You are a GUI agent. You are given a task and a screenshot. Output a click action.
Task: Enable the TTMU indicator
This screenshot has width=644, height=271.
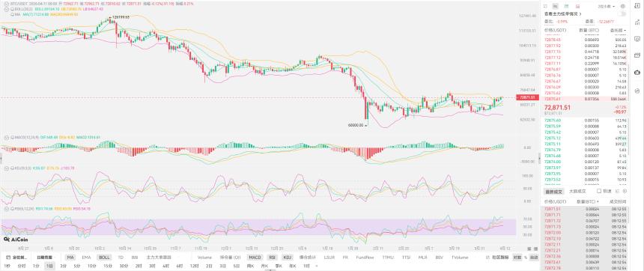pos(388,257)
